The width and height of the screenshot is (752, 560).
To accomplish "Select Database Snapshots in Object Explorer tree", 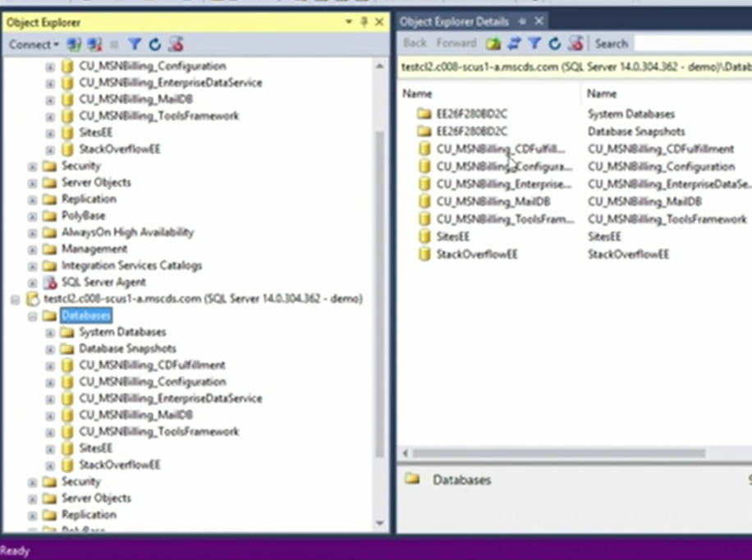I will [x=127, y=348].
